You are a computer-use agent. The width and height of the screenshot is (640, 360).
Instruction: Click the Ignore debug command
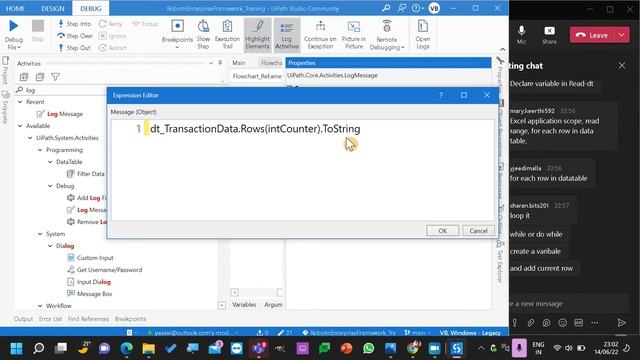click(x=113, y=36)
